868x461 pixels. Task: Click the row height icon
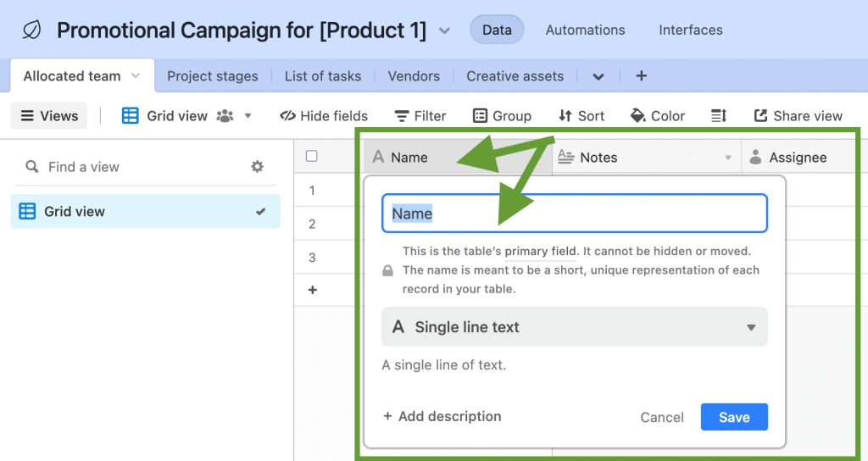[719, 116]
